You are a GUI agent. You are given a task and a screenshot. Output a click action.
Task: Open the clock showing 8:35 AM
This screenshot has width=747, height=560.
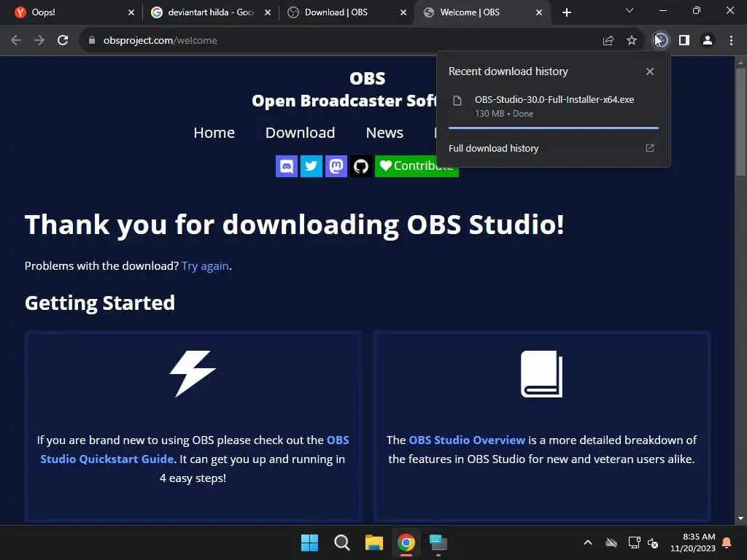click(693, 542)
